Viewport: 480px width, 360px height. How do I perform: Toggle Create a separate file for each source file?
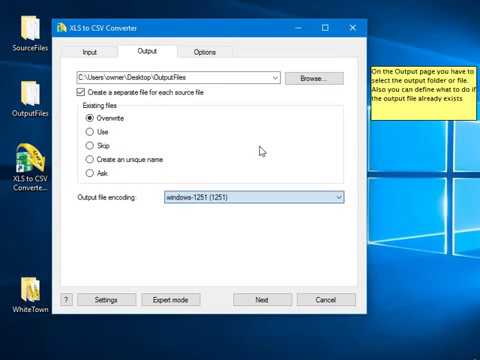pyautogui.click(x=140, y=92)
